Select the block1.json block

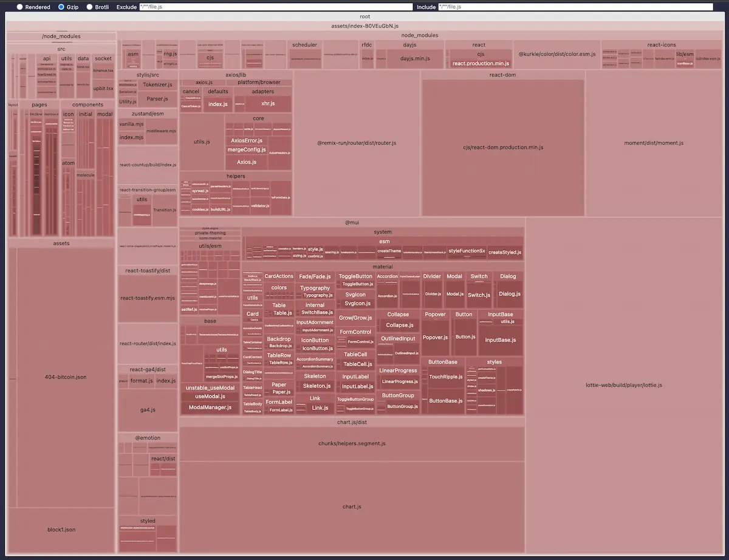coord(61,530)
